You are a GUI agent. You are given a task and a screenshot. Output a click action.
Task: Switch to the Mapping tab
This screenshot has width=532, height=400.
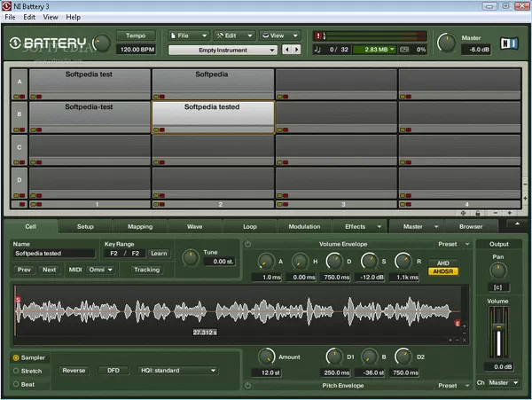click(x=139, y=226)
